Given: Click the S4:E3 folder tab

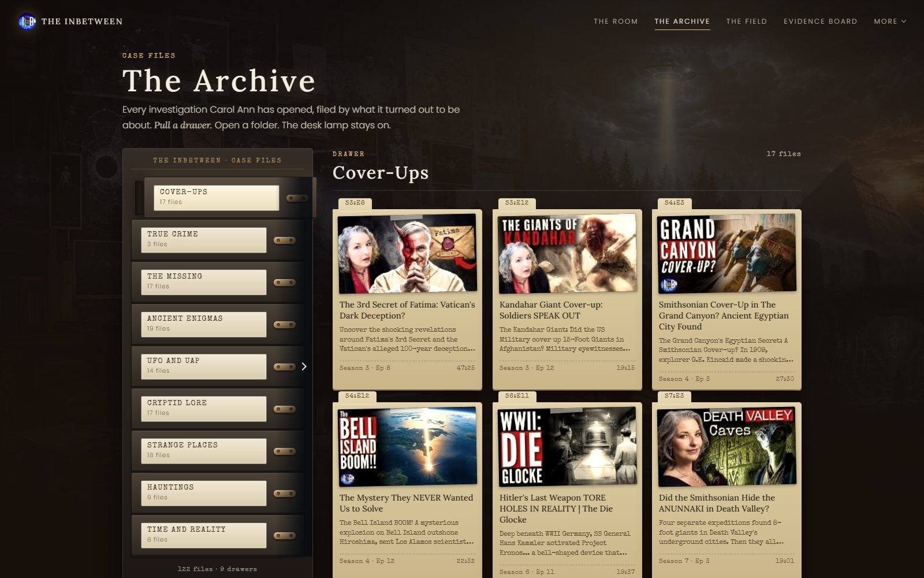Looking at the screenshot, I should point(674,203).
